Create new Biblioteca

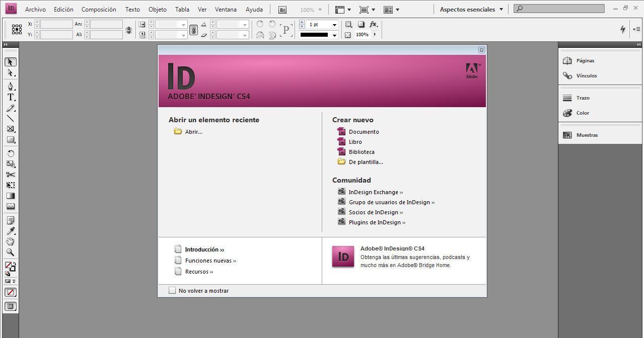click(362, 152)
